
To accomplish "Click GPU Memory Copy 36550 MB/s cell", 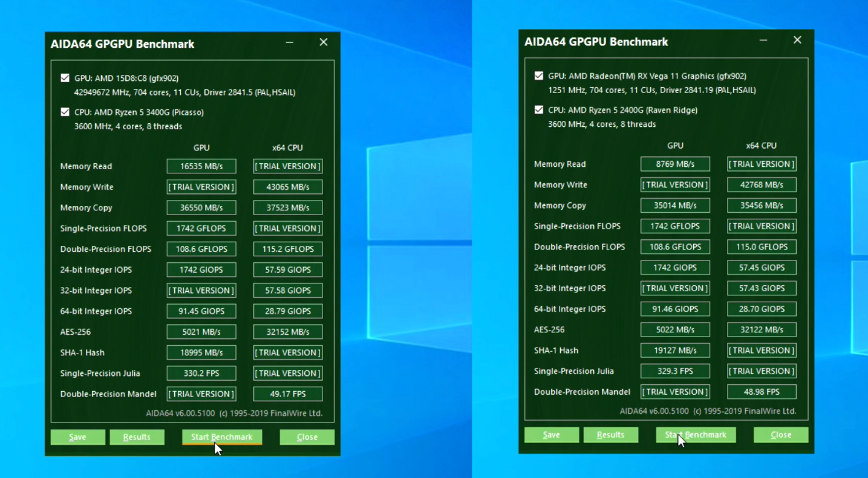I will tap(201, 207).
